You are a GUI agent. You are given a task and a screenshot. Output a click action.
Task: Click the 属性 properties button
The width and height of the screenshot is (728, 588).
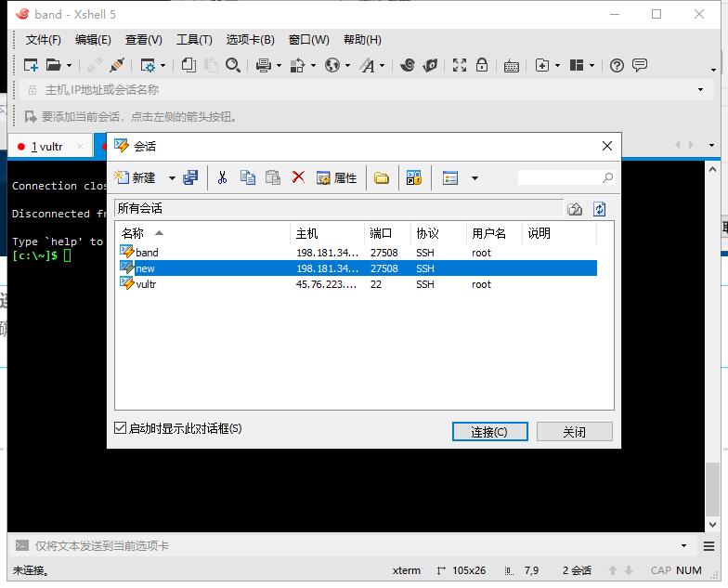(336, 178)
